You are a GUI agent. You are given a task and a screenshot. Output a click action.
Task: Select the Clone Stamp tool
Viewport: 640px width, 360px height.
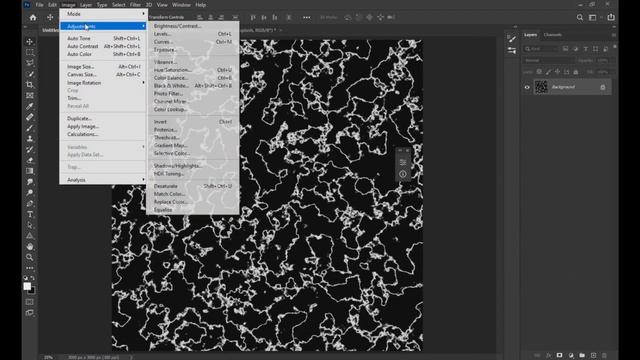pyautogui.click(x=30, y=138)
